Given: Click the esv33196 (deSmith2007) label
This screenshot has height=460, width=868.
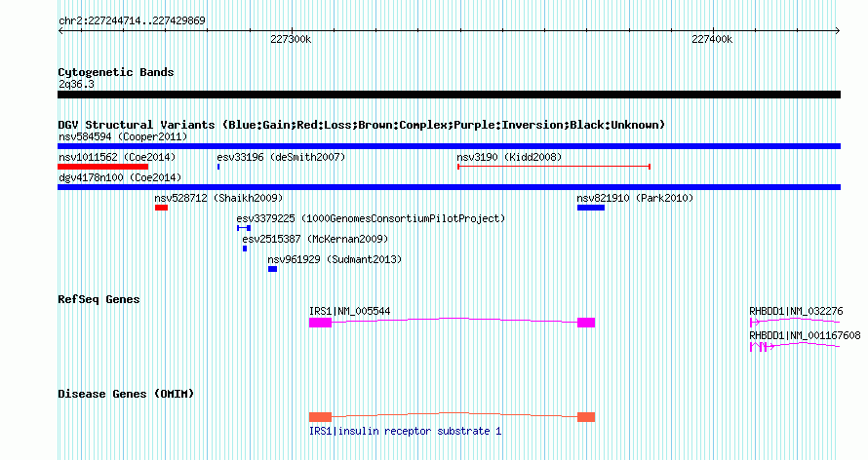Looking at the screenshot, I should point(281,157).
